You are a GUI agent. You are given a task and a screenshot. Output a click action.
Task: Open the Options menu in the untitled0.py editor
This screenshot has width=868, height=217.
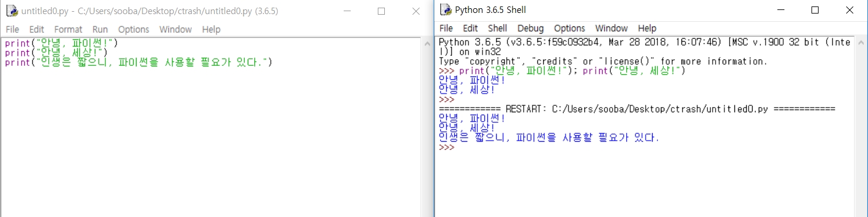tap(134, 29)
